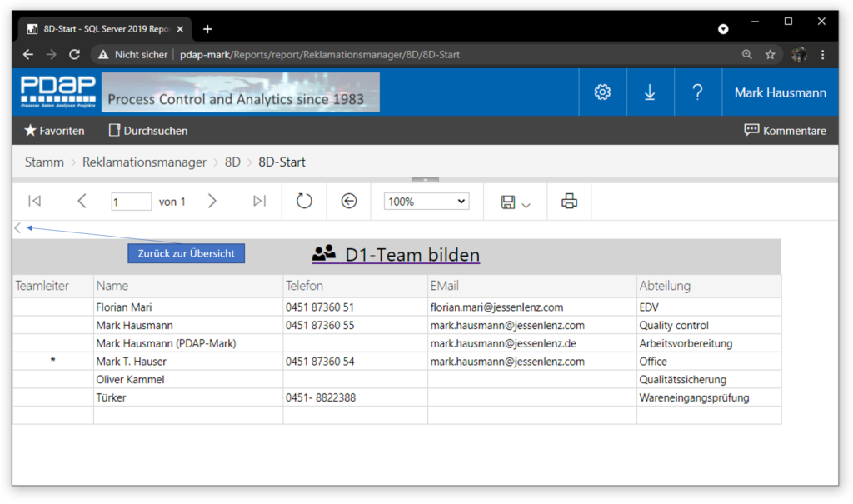Collapse the report toolbar handle
The height and width of the screenshot is (504, 853).
pyautogui.click(x=425, y=180)
